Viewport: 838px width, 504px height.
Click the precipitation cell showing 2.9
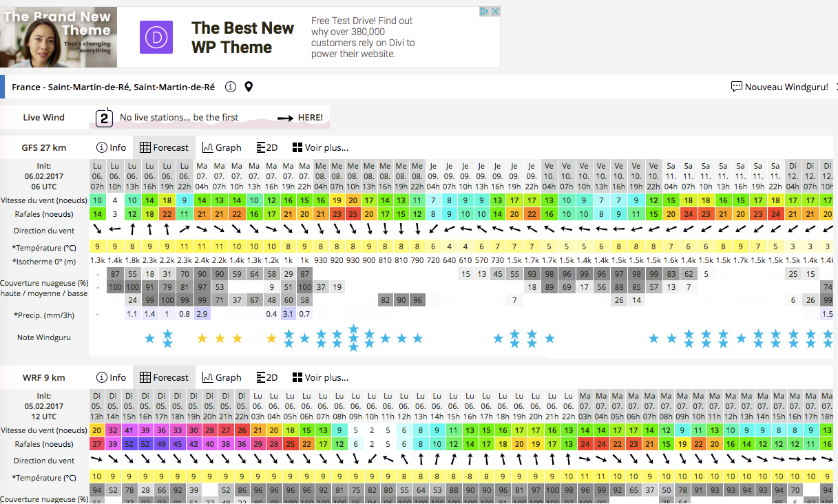coord(202,314)
